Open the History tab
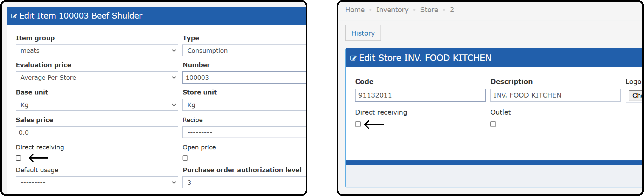 click(363, 33)
